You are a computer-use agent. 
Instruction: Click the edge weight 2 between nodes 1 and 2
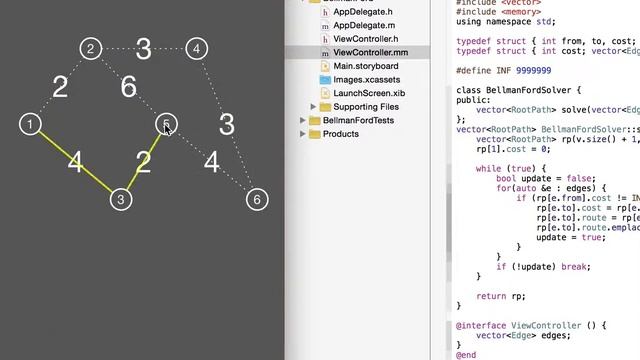click(60, 87)
